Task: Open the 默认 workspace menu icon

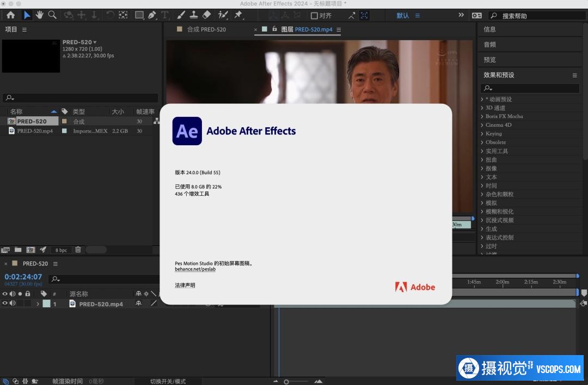Action: [418, 16]
